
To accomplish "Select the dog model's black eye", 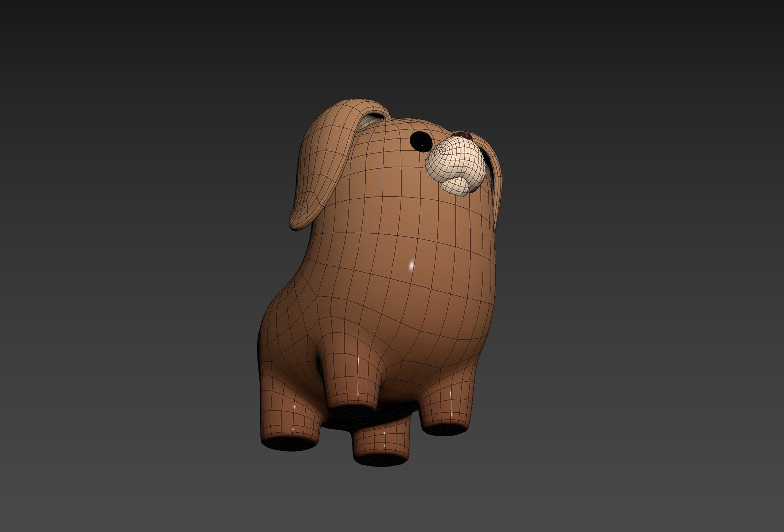I will tap(421, 142).
